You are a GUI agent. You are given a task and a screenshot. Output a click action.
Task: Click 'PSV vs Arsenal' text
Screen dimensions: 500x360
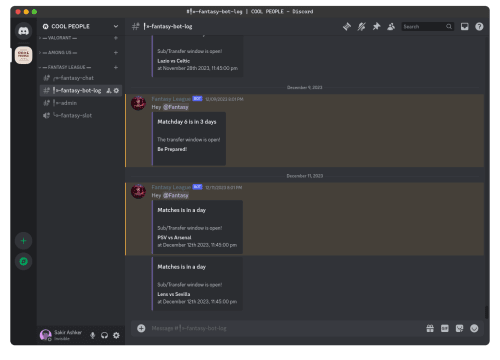[x=174, y=238]
